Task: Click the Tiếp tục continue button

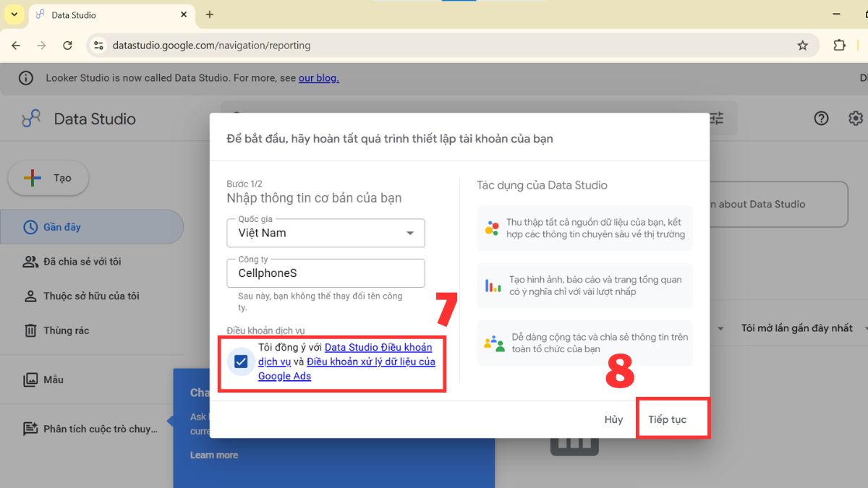Action: click(x=667, y=419)
